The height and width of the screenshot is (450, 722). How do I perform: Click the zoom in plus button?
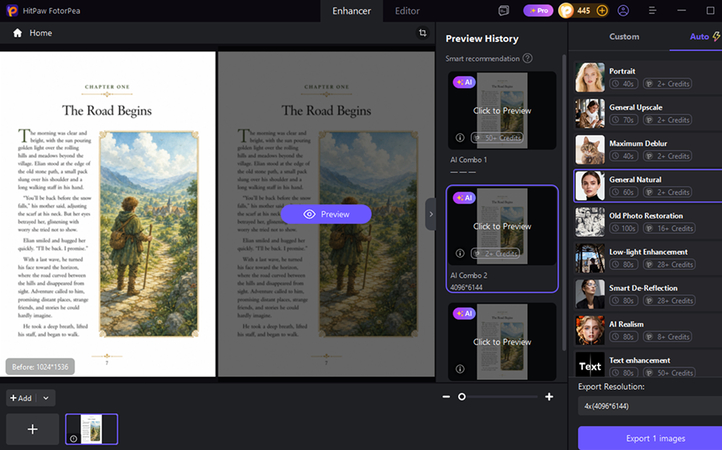549,397
